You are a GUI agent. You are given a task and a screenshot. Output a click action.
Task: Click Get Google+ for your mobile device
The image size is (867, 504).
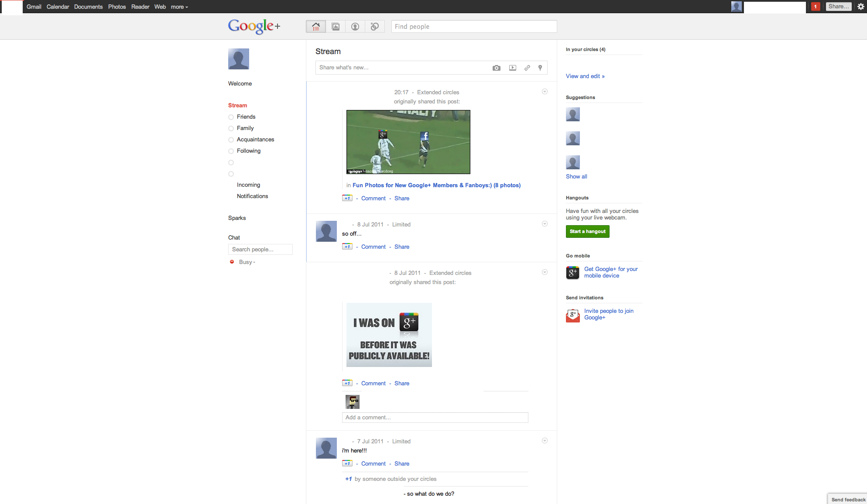click(x=611, y=272)
